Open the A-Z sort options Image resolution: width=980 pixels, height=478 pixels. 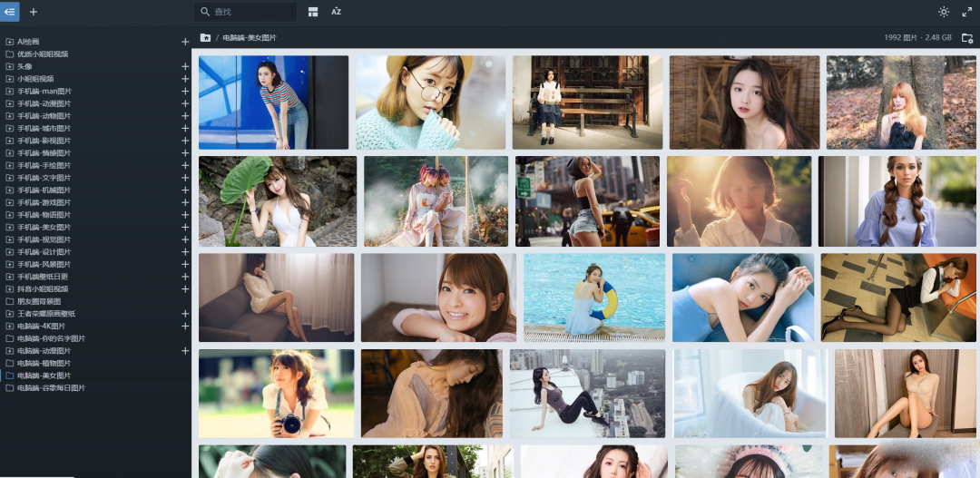pyautogui.click(x=337, y=12)
